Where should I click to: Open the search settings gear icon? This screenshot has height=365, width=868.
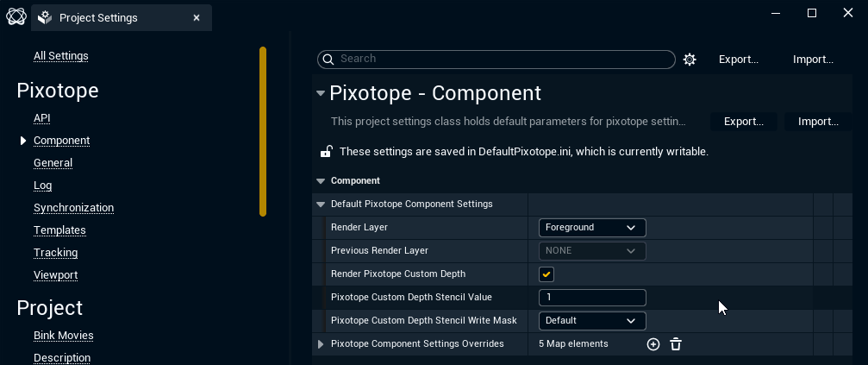[690, 60]
